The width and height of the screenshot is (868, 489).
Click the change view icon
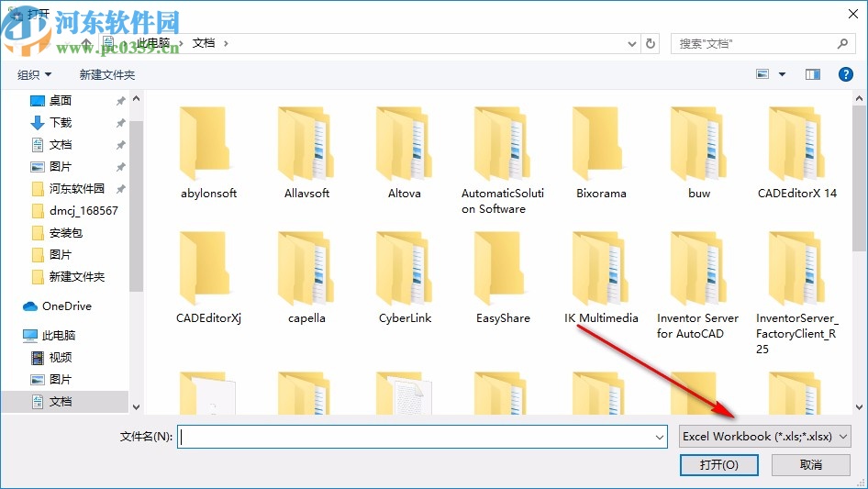point(762,73)
